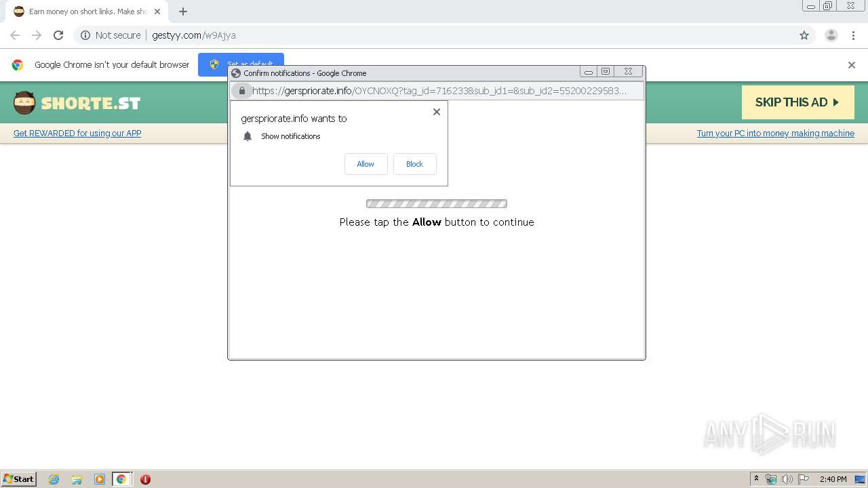Open 'Turn your PC into money making machine' link
Viewport: 868px width, 488px height.
(x=775, y=134)
